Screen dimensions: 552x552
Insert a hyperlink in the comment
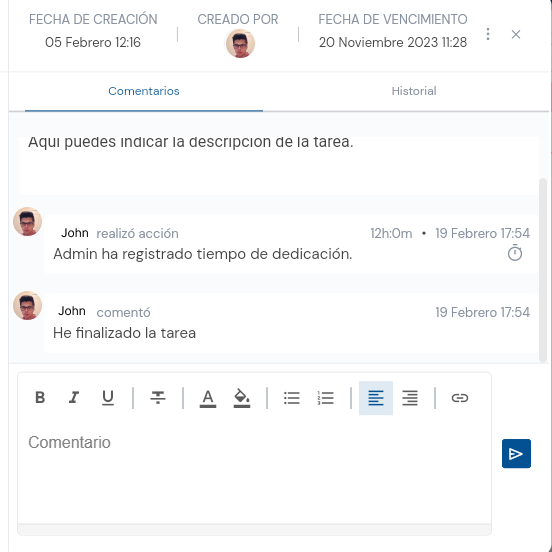(460, 398)
